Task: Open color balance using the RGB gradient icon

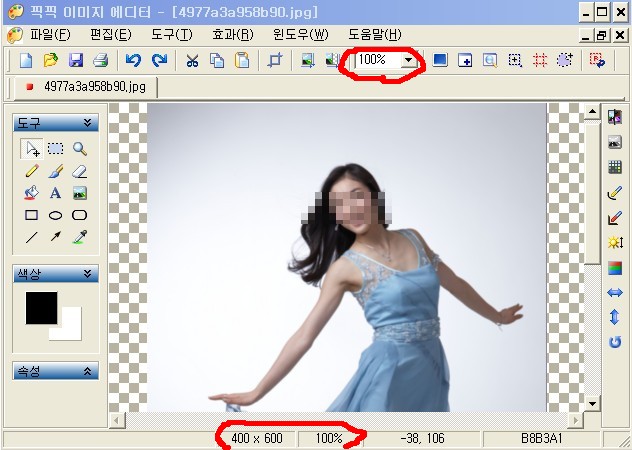Action: [615, 268]
